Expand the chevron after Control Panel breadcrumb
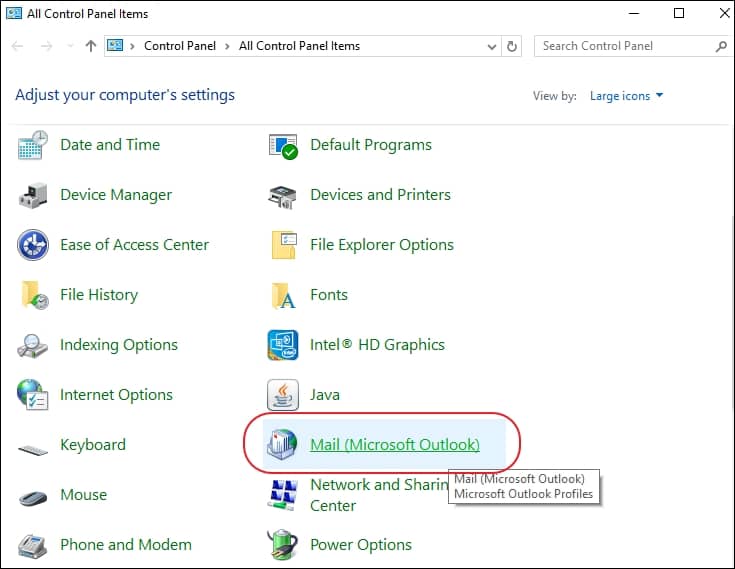 pos(227,46)
